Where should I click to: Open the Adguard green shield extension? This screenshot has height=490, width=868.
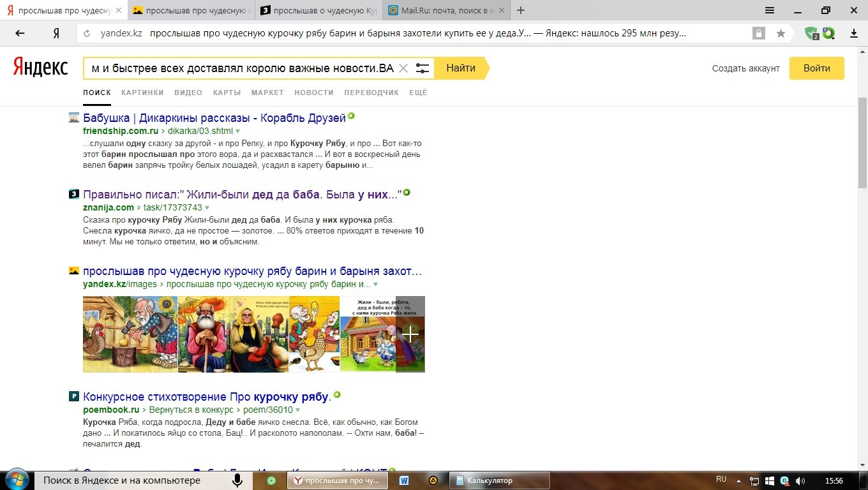pos(811,34)
